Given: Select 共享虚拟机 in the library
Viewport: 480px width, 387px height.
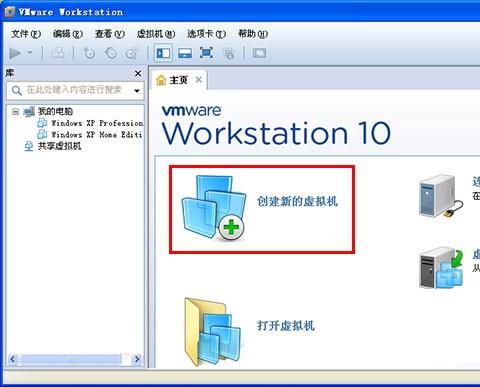Looking at the screenshot, I should [59, 146].
